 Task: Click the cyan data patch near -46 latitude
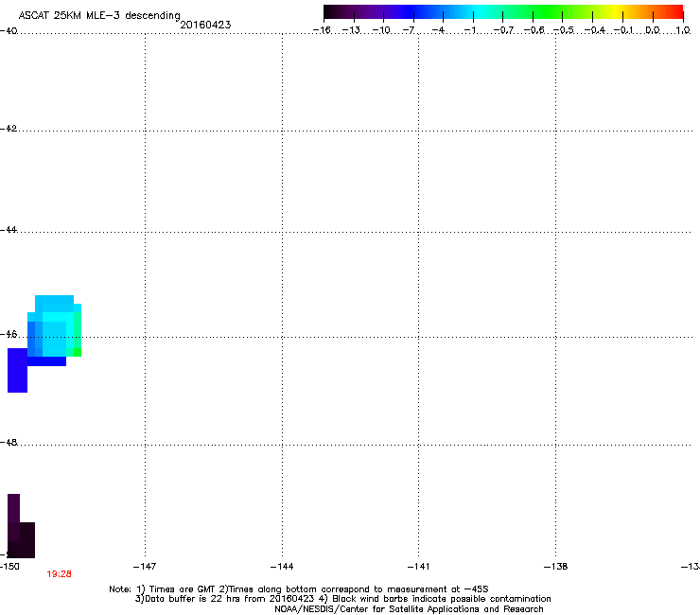click(x=55, y=326)
